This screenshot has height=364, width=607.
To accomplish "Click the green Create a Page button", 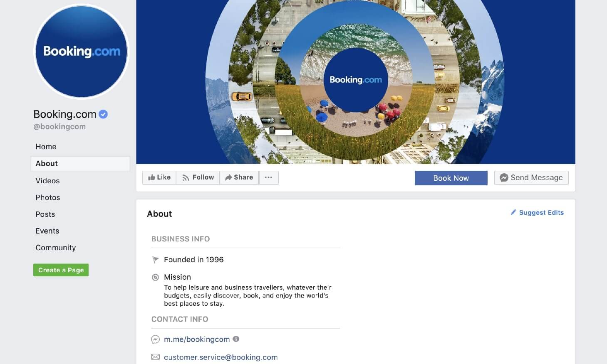I will pos(61,270).
